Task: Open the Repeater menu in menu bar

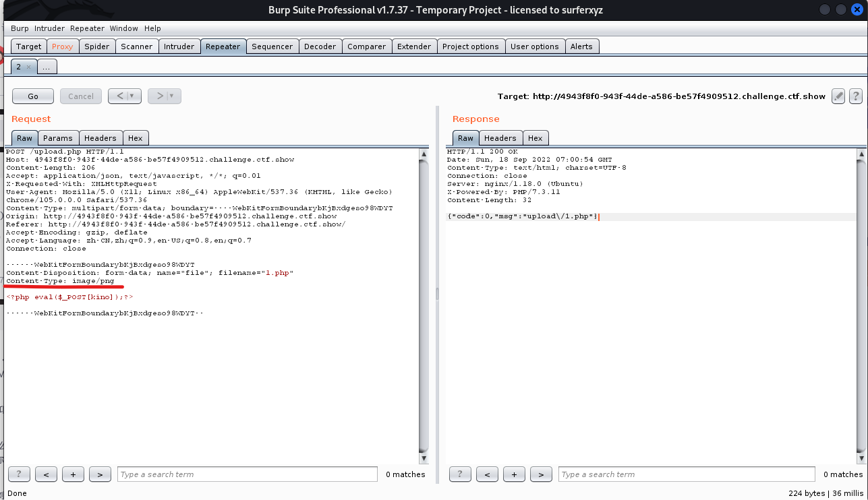Action: pos(87,28)
